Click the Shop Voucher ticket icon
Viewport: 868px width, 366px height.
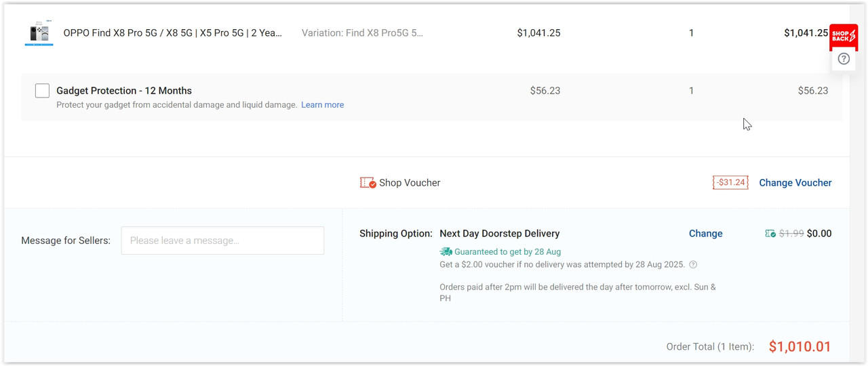[x=368, y=183]
